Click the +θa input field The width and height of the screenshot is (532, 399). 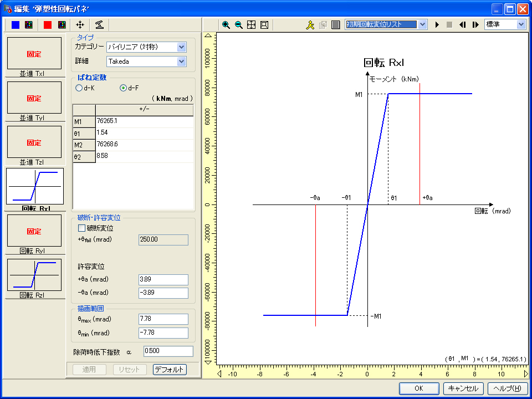[x=163, y=280]
